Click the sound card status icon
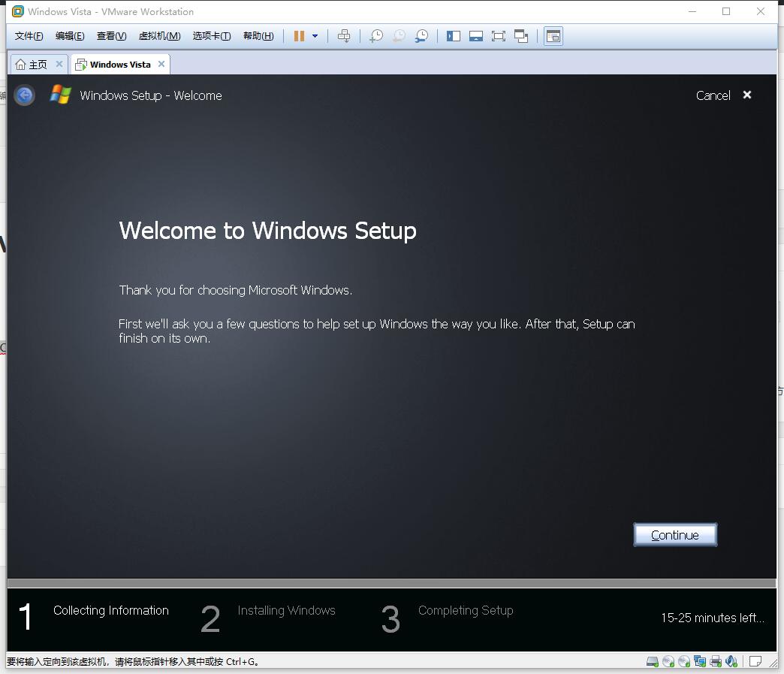Screen dimensions: 784x674 pyautogui.click(x=731, y=661)
